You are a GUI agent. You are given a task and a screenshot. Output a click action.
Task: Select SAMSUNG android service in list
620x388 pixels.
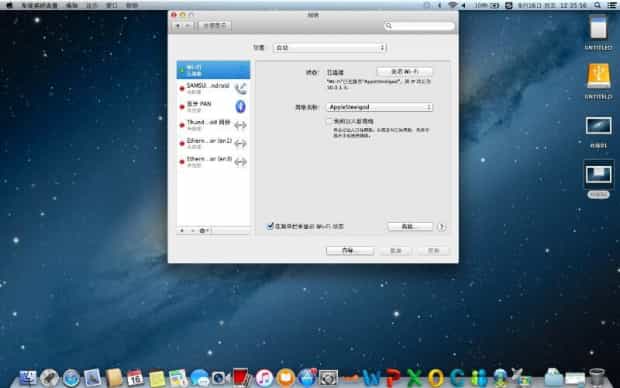coord(213,88)
